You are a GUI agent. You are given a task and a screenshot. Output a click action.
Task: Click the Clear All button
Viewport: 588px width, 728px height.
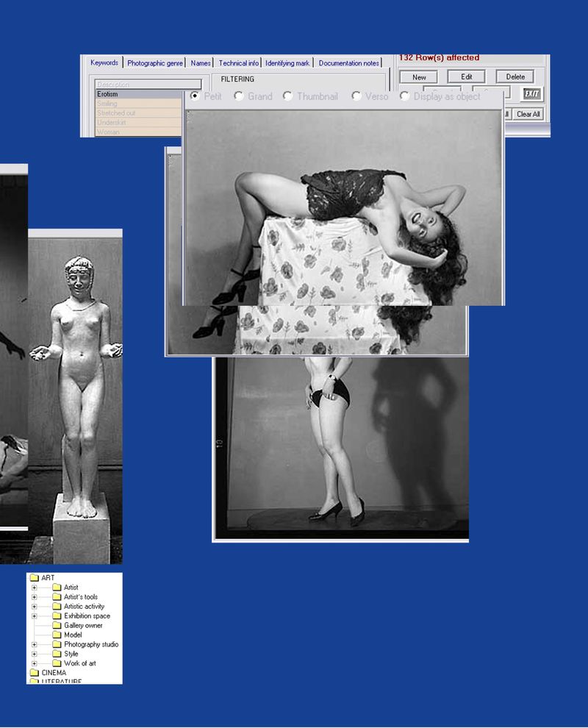click(528, 114)
